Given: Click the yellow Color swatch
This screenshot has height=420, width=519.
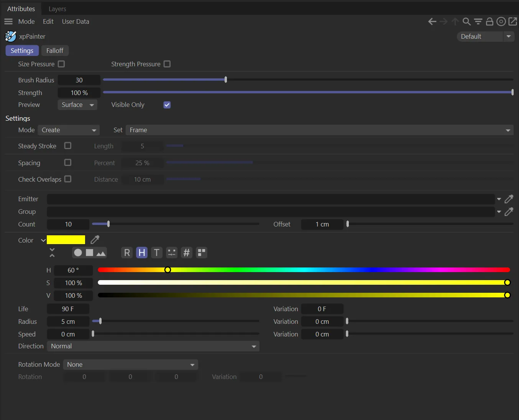Looking at the screenshot, I should [x=66, y=240].
